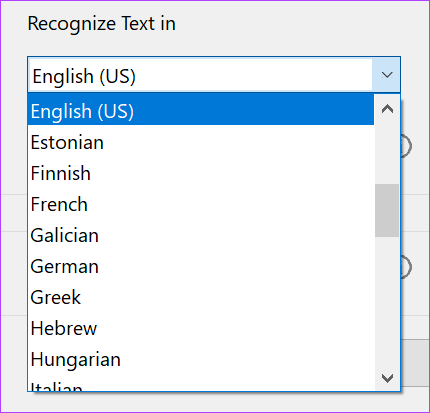The width and height of the screenshot is (430, 413).
Task: Choose Estonian as recognition language
Action: 201,142
